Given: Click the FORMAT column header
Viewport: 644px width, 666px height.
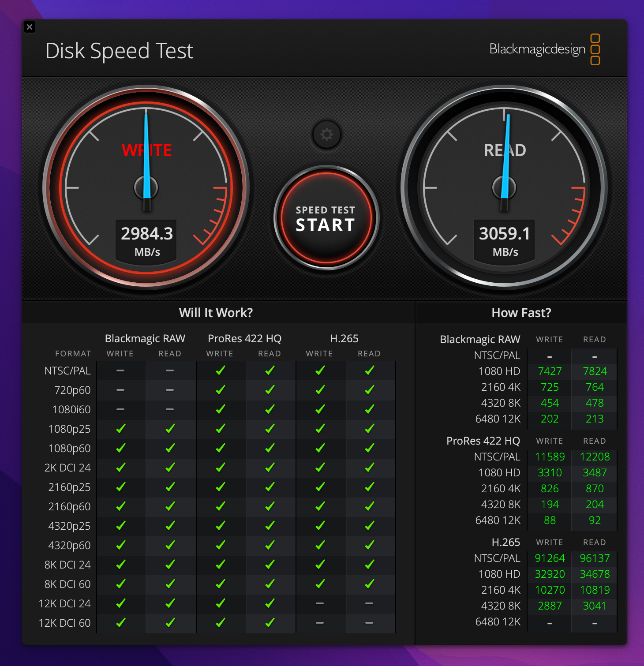Looking at the screenshot, I should pyautogui.click(x=73, y=354).
